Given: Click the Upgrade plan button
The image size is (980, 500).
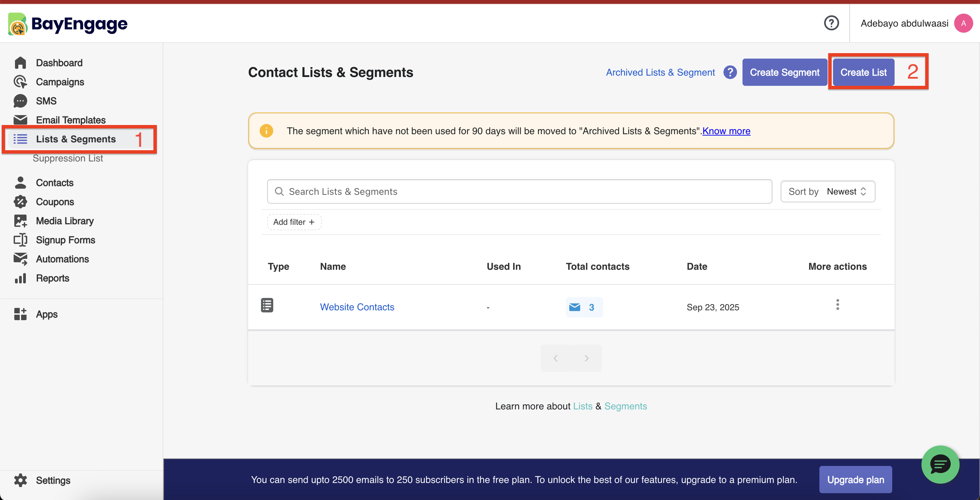Looking at the screenshot, I should tap(855, 480).
